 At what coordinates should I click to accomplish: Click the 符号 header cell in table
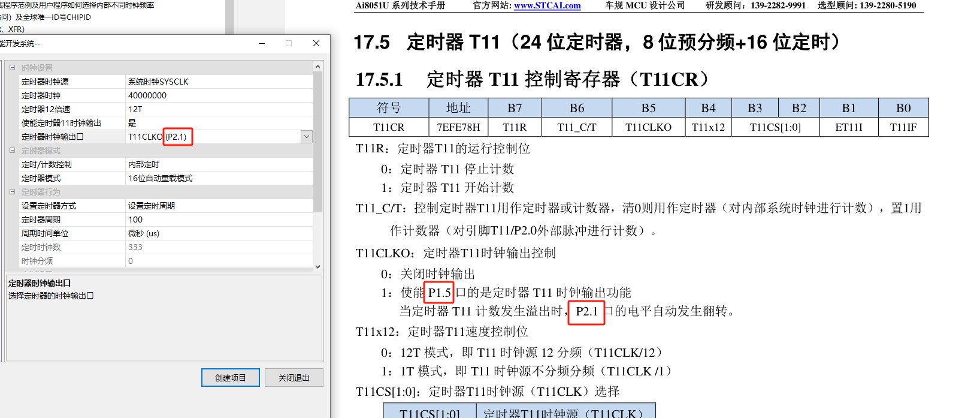389,108
